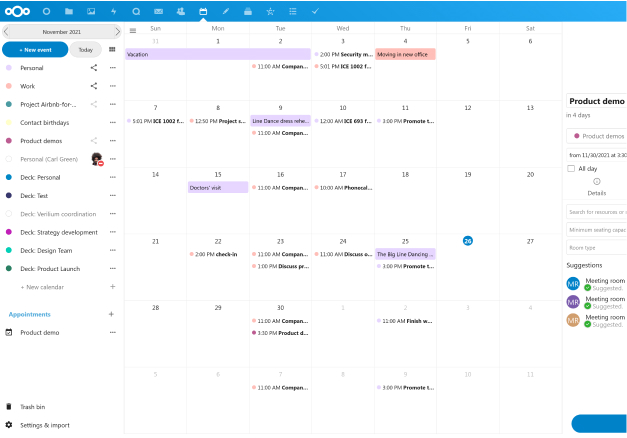
Task: Open the Vacation event
Action: pyautogui.click(x=218, y=54)
